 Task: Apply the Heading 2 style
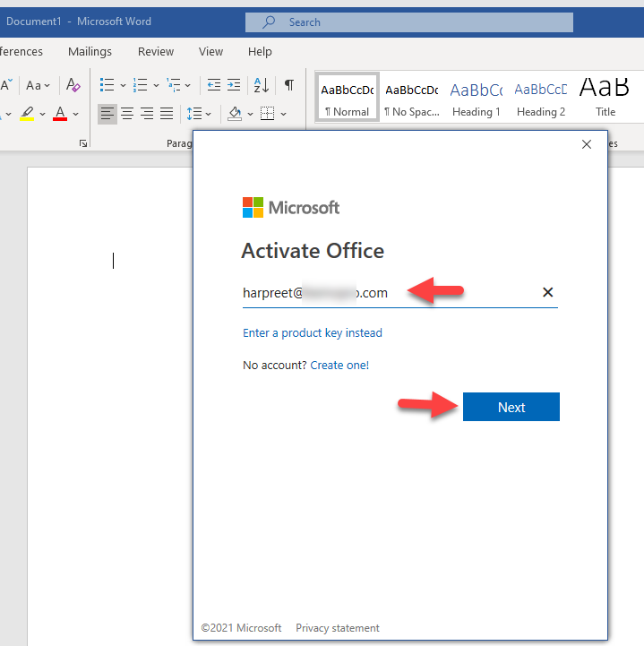[x=541, y=98]
